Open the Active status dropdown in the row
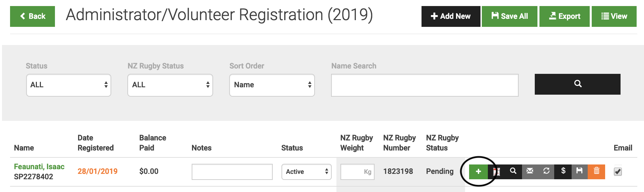Screen dimensions: 644x192 pyautogui.click(x=306, y=172)
